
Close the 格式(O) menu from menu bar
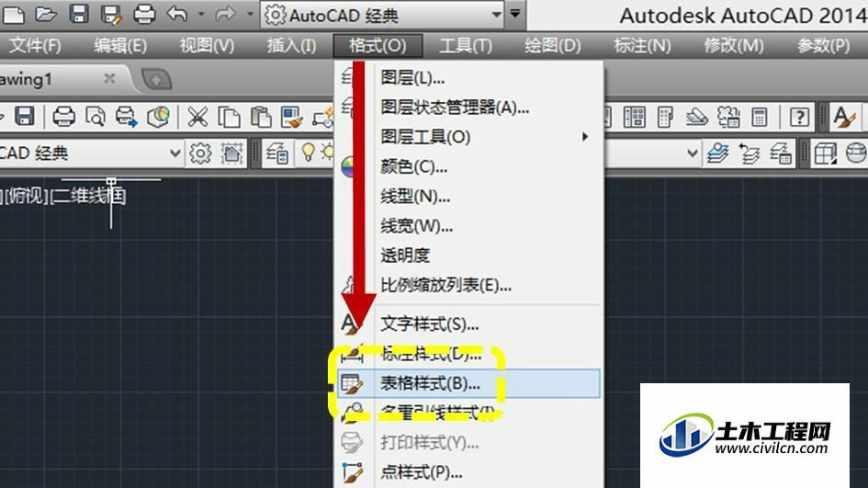378,45
